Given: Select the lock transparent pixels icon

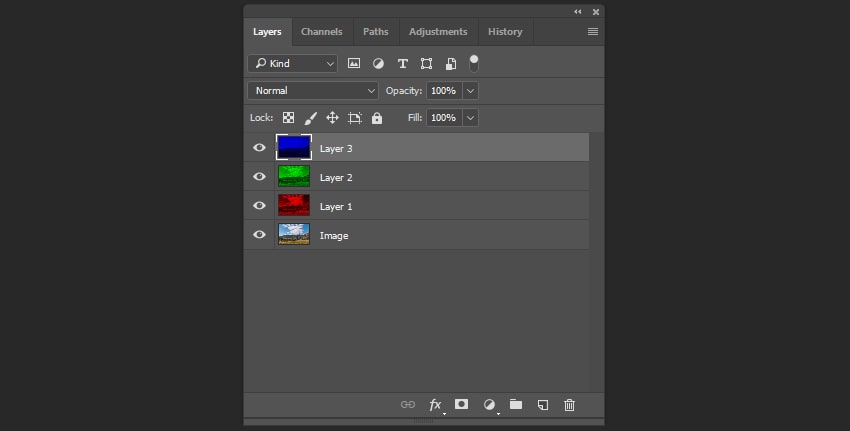Looking at the screenshot, I should [x=288, y=118].
